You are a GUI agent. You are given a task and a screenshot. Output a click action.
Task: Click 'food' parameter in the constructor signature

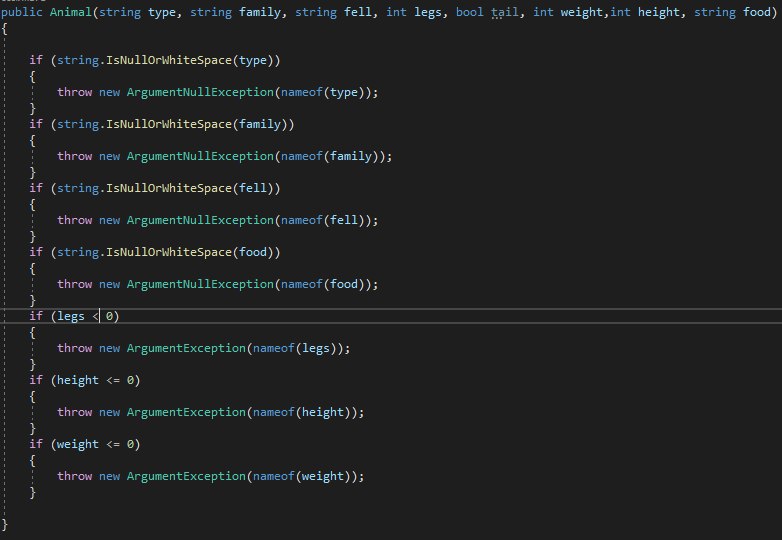tap(757, 12)
